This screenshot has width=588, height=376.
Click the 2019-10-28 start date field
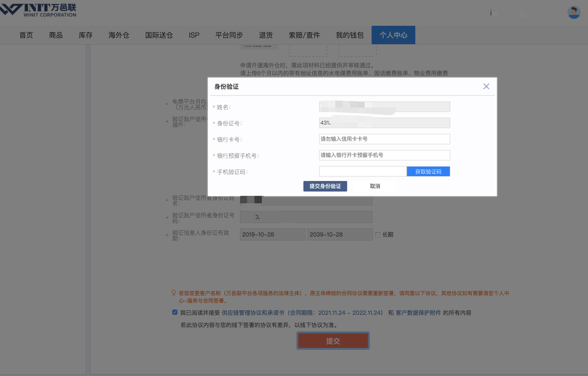[x=273, y=234]
